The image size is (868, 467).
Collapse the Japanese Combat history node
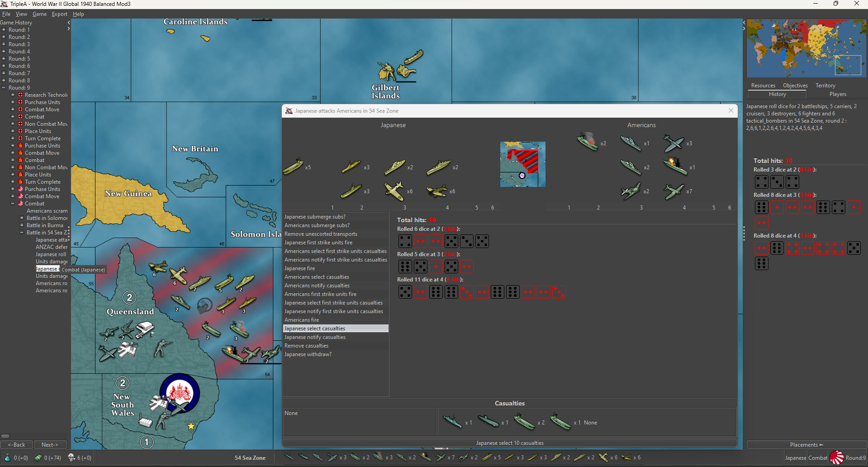(13, 203)
